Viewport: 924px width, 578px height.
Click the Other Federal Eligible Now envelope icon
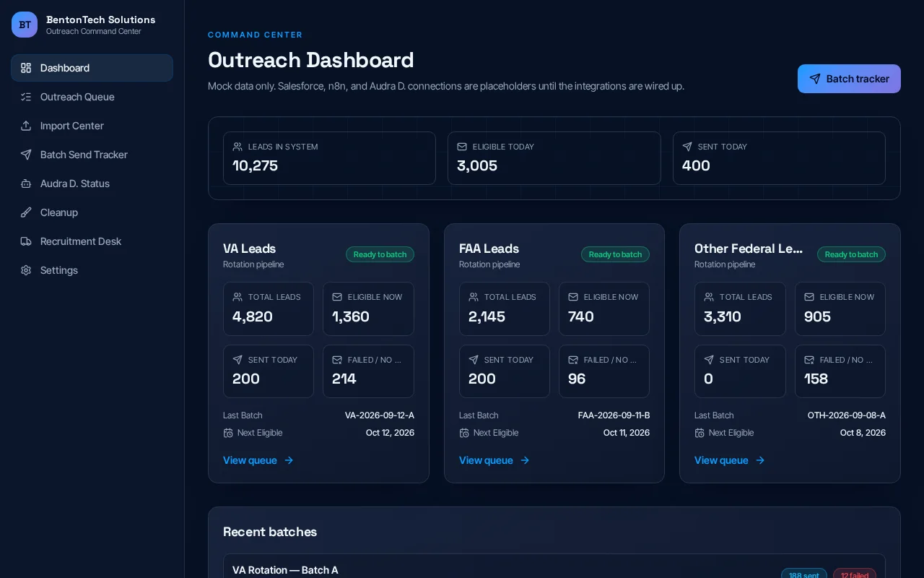pyautogui.click(x=809, y=297)
